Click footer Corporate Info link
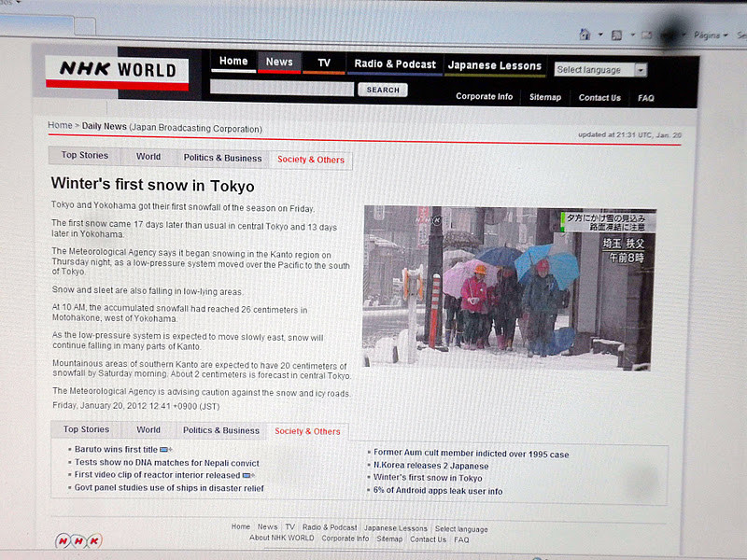The width and height of the screenshot is (747, 560). click(x=345, y=539)
